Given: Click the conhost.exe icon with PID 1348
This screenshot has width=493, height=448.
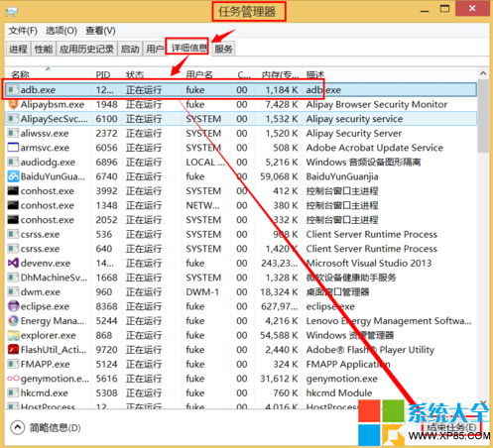Looking at the screenshot, I should 13,205.
